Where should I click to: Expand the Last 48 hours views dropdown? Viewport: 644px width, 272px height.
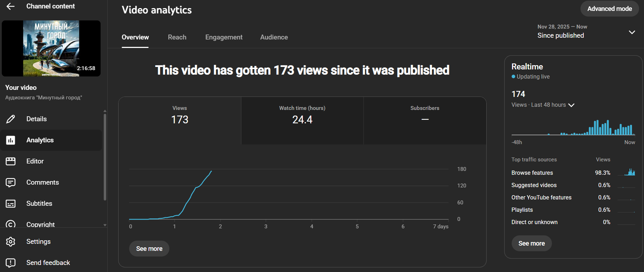[x=571, y=105]
